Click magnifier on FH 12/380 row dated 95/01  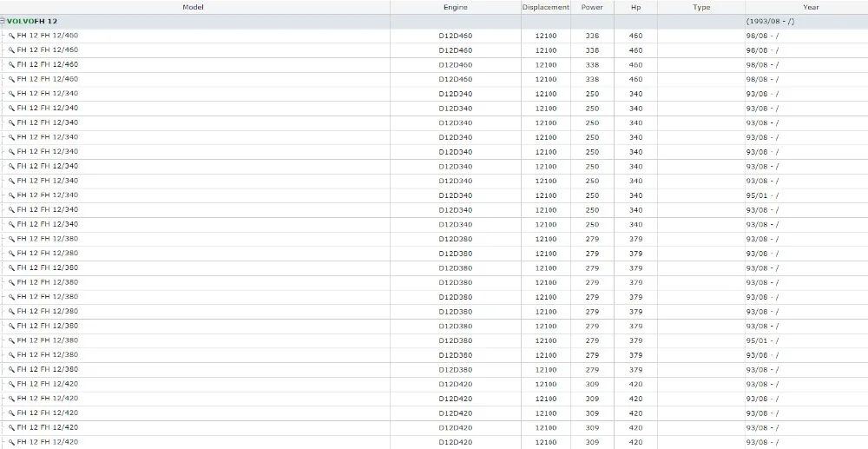[x=11, y=340]
